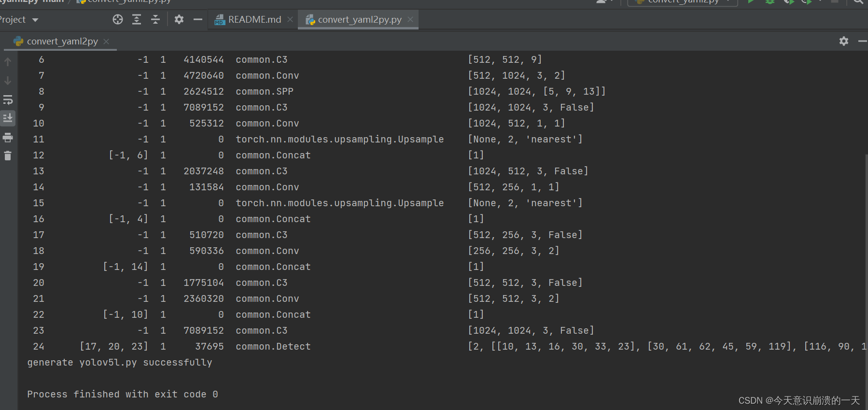Expand all in Project panel
This screenshot has width=868, height=410.
pos(137,19)
